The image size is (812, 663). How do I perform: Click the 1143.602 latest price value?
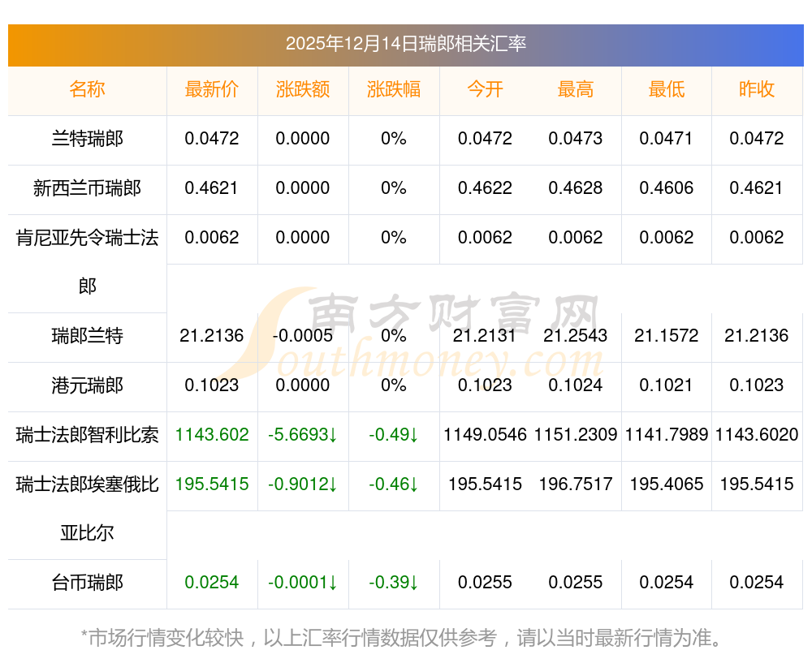[x=212, y=435]
